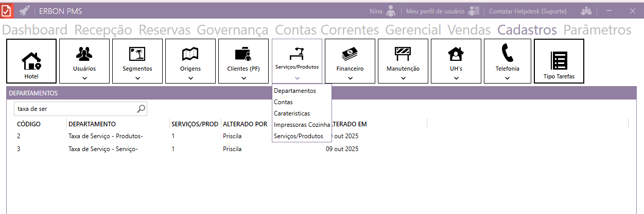The image size is (644, 214).
Task: Choose Impressoras Cozinha menu entry
Action: [x=302, y=125]
